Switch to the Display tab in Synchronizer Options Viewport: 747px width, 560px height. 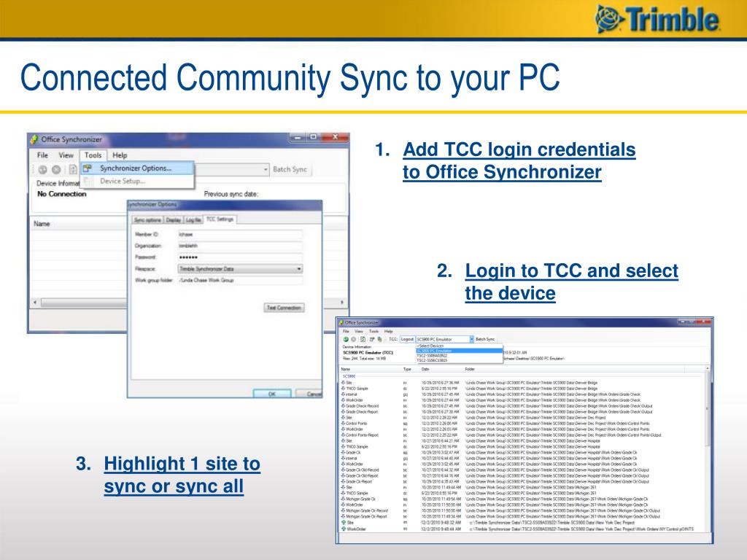pos(174,220)
